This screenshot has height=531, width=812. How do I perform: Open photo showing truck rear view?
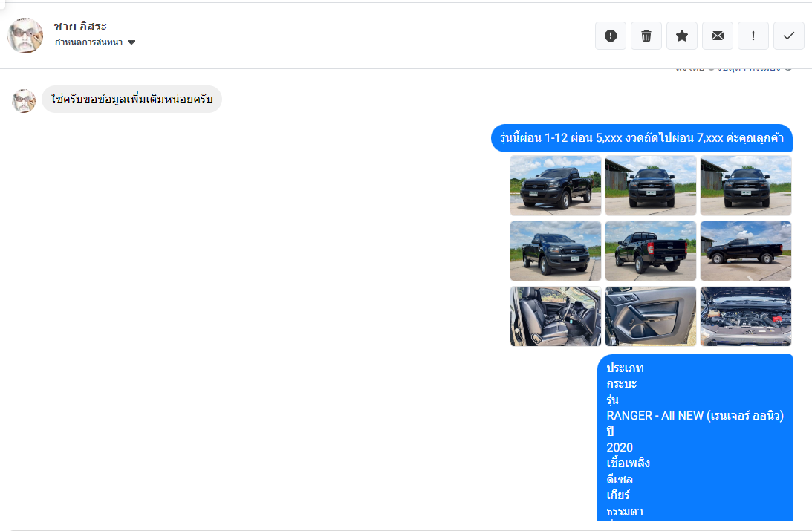651,251
